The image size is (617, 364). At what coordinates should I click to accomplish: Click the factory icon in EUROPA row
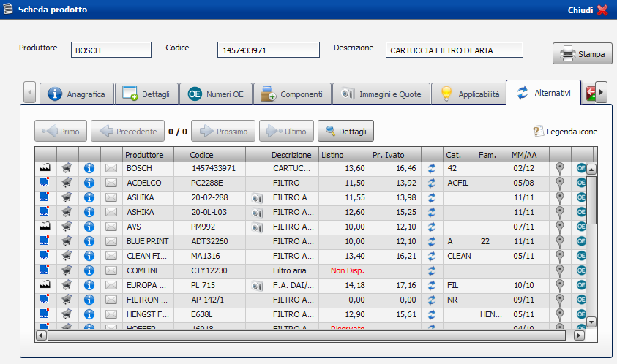(x=45, y=285)
